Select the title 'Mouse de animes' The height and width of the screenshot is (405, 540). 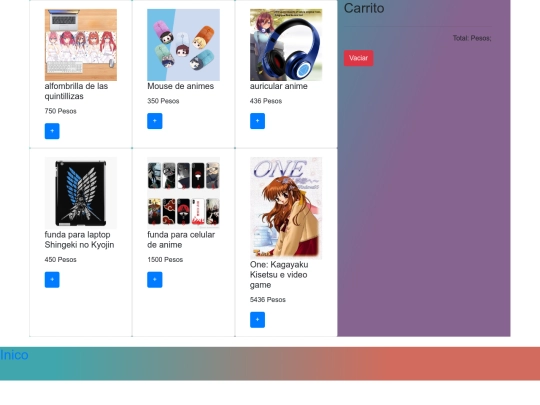click(x=180, y=86)
